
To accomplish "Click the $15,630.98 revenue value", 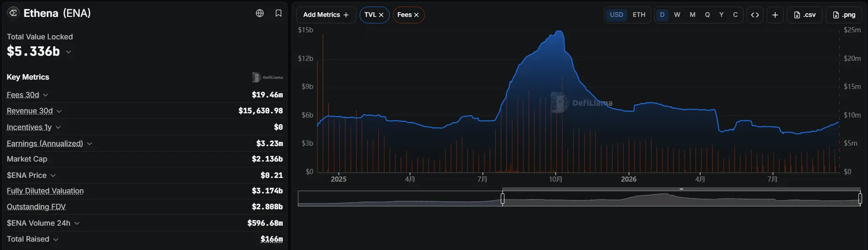I will [261, 111].
